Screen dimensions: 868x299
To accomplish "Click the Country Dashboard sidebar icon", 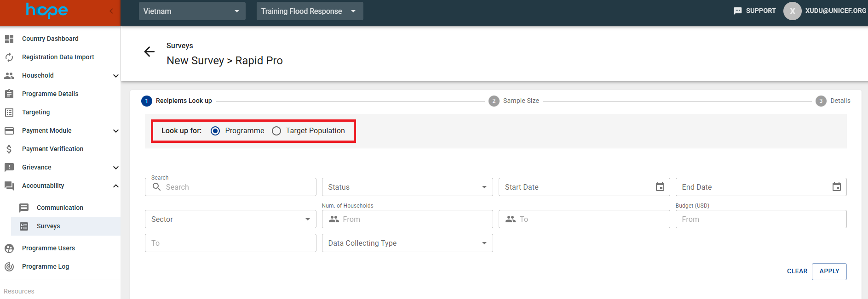I will (9, 39).
